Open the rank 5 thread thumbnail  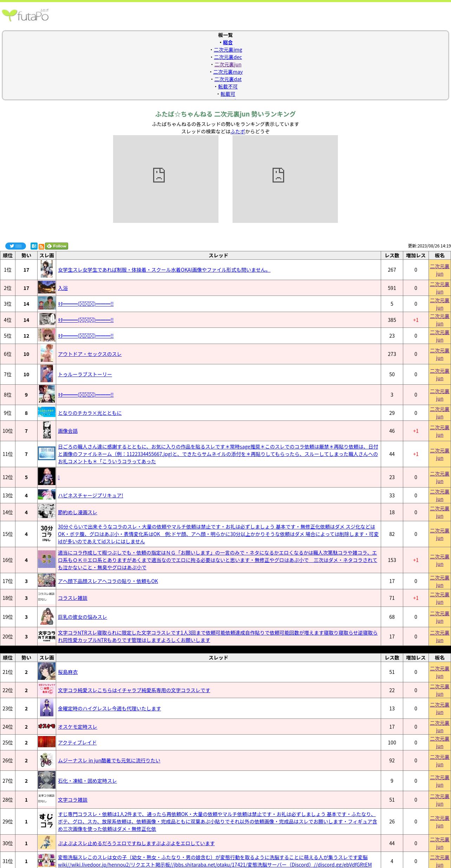pyautogui.click(x=47, y=336)
